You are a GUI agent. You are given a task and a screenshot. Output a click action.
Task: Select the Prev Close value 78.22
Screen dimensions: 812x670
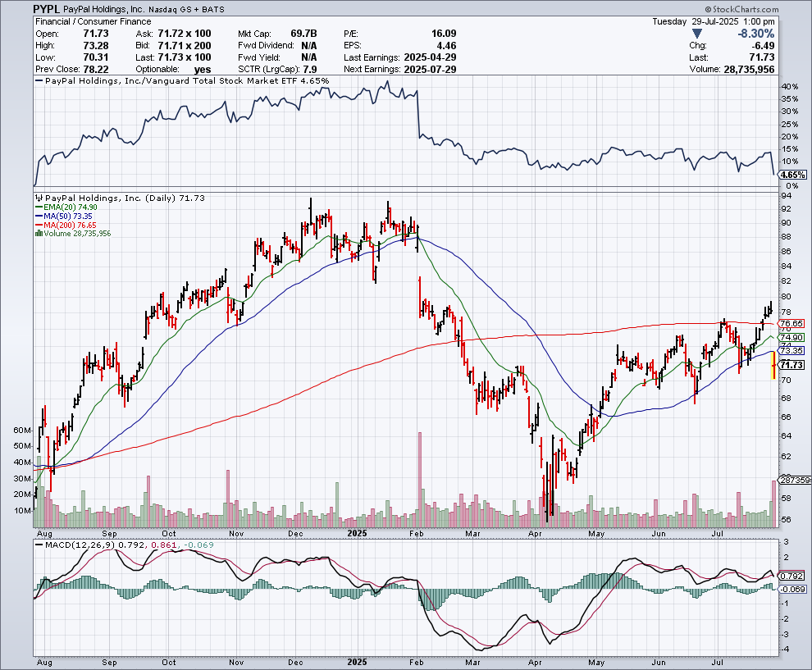click(x=96, y=70)
